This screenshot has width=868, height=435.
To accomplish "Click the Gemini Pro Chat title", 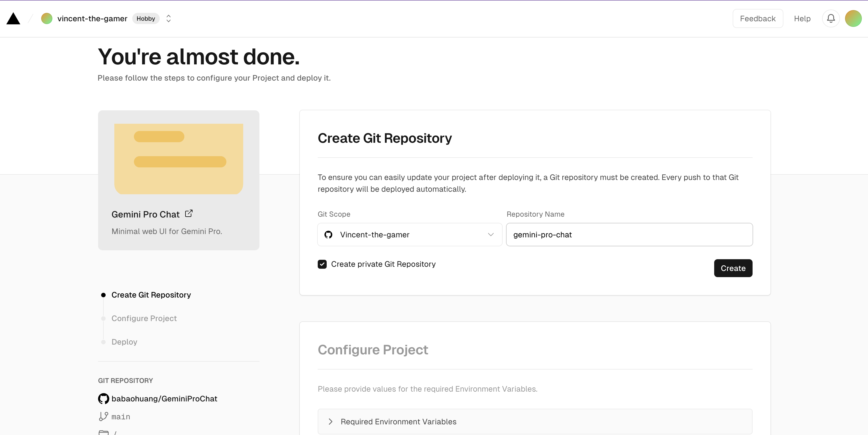I will tap(145, 214).
